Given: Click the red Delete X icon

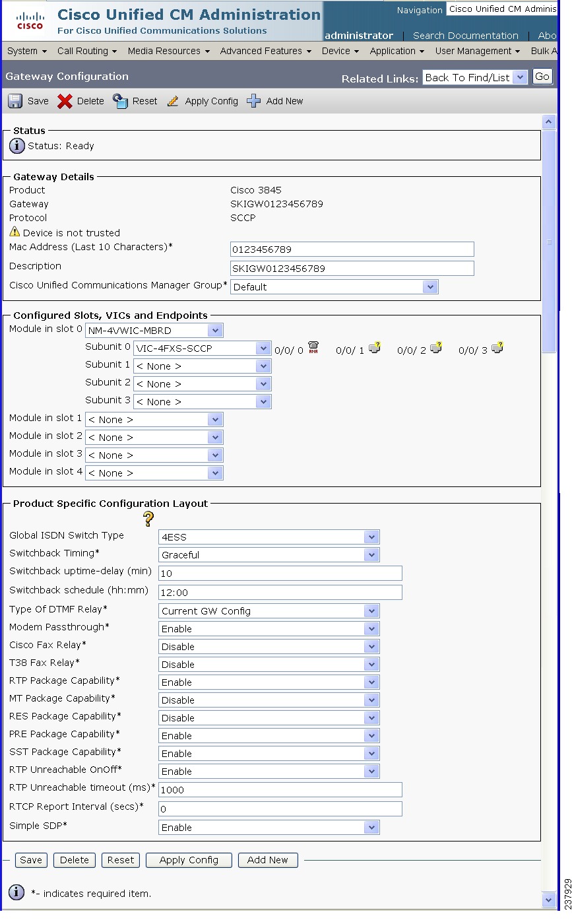Looking at the screenshot, I should (x=65, y=101).
